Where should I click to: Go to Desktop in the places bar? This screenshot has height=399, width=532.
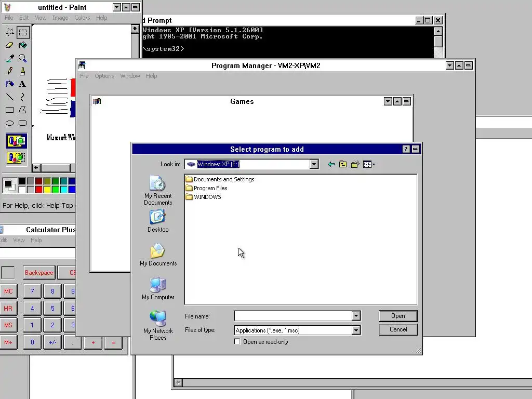coord(158,220)
